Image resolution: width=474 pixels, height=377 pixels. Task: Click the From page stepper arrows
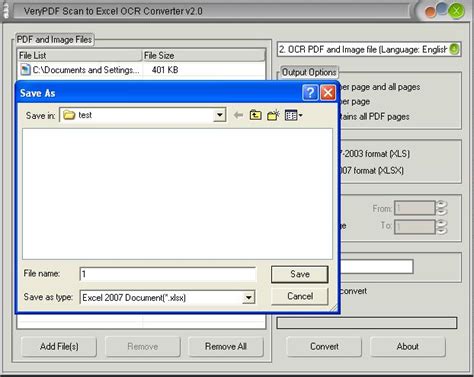click(x=442, y=208)
